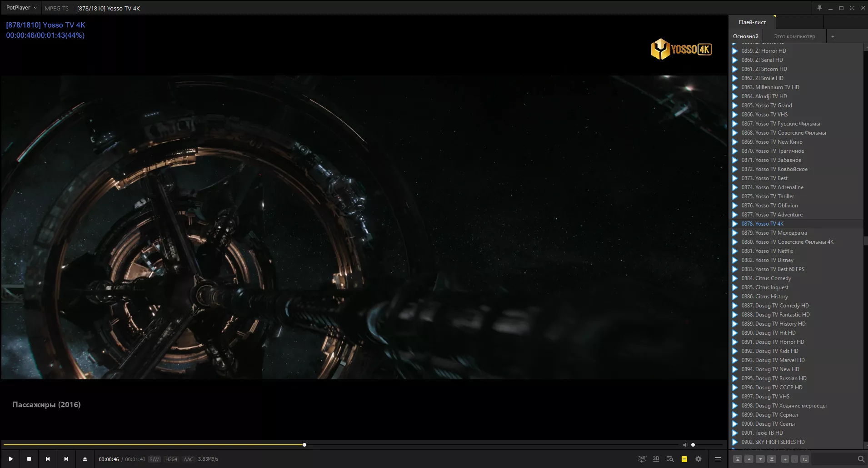Click the video seek bar handle
The height and width of the screenshot is (468, 868).
[x=304, y=445]
